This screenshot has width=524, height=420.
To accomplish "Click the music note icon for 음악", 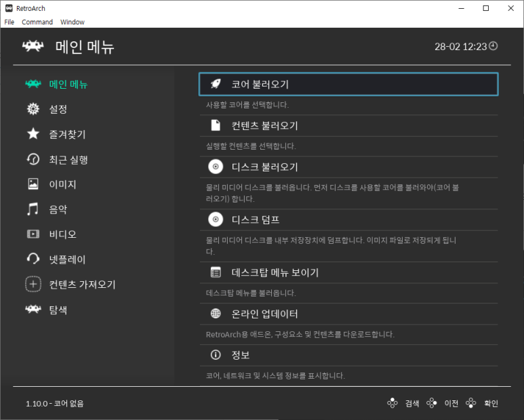I will click(33, 209).
